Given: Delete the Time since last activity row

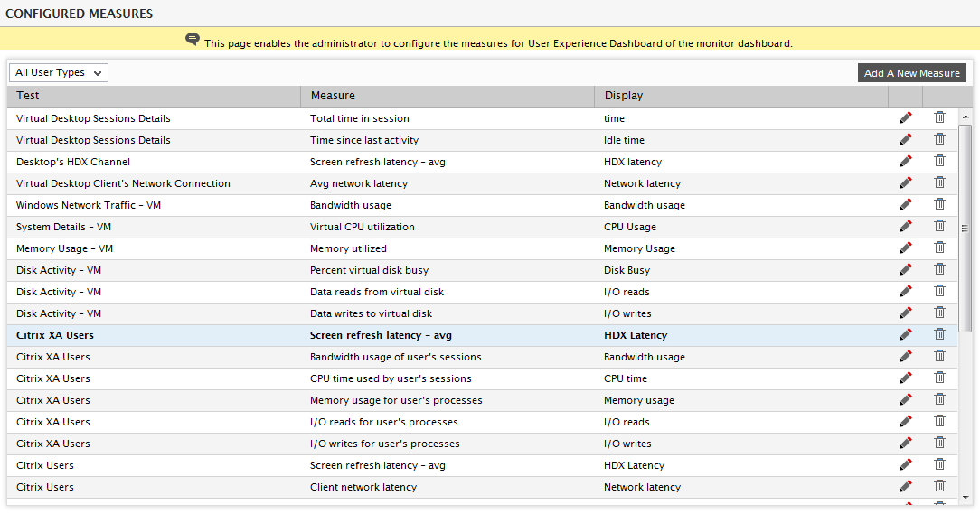Looking at the screenshot, I should click(939, 139).
